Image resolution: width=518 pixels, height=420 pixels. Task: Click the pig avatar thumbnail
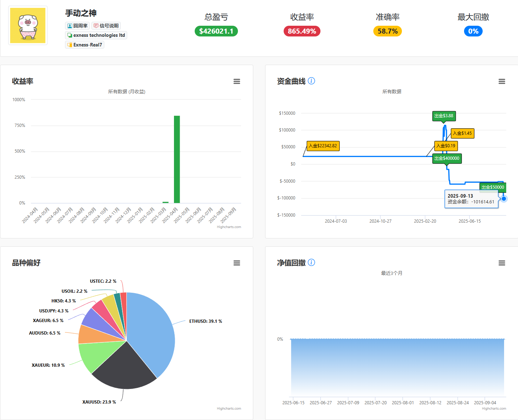click(x=28, y=25)
